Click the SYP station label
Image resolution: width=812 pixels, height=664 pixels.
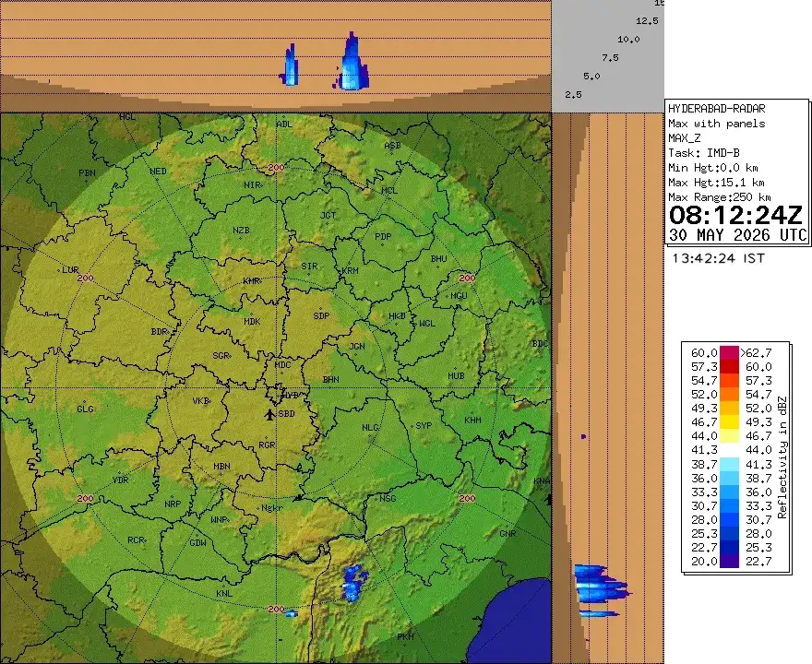point(424,425)
